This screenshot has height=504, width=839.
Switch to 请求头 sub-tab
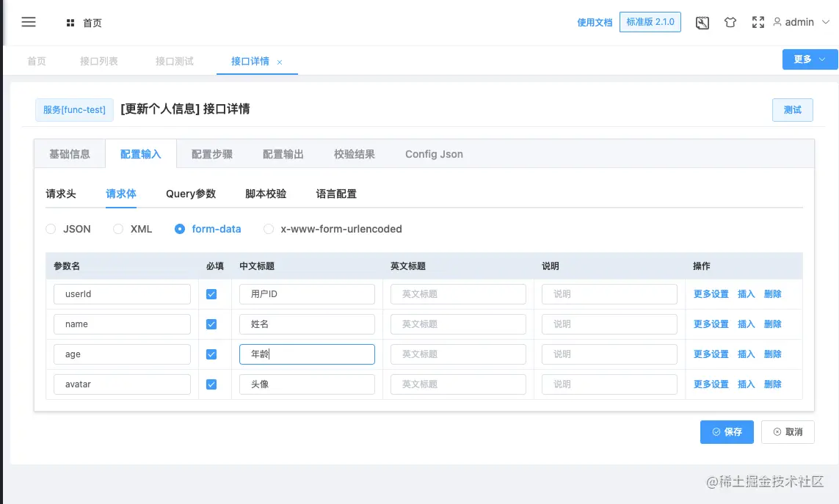[x=60, y=194]
